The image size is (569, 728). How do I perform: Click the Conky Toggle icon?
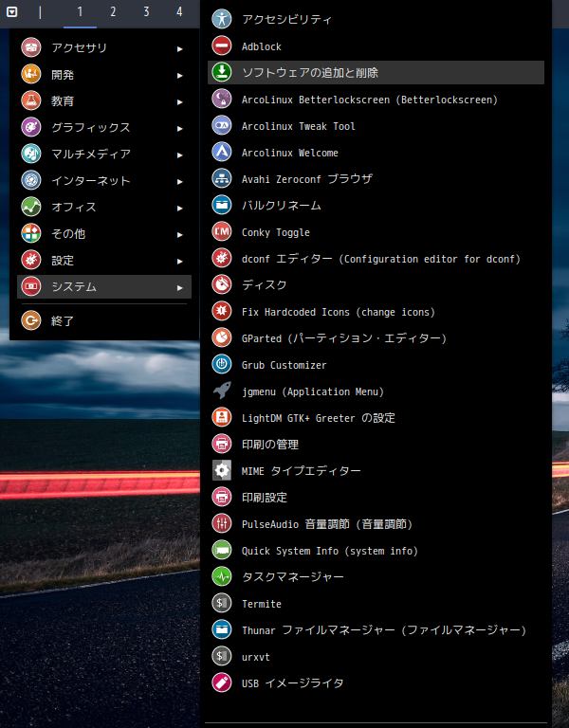(222, 231)
